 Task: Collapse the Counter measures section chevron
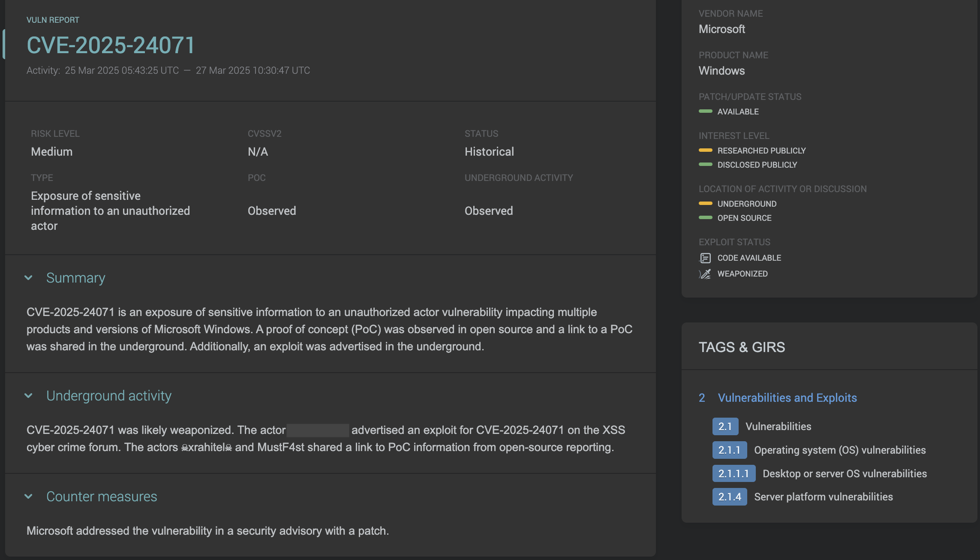point(29,497)
